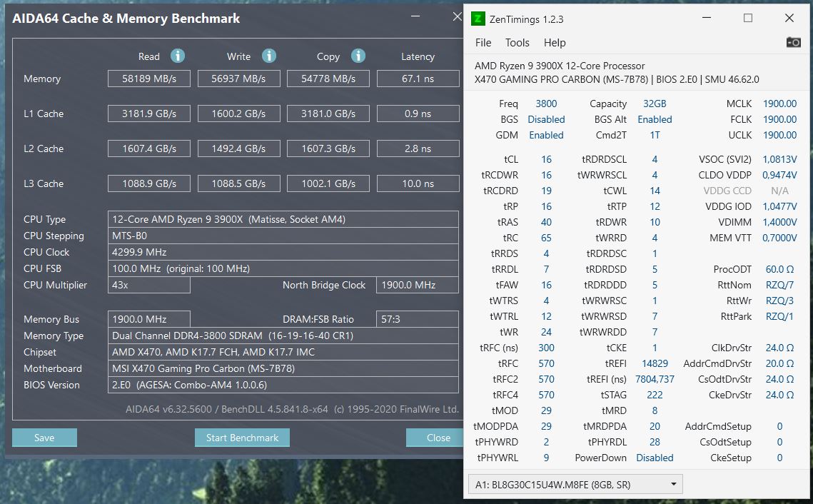This screenshot has height=504, width=813.
Task: Click L3 Cache Copy value 1002.1 GB/s
Action: point(328,183)
